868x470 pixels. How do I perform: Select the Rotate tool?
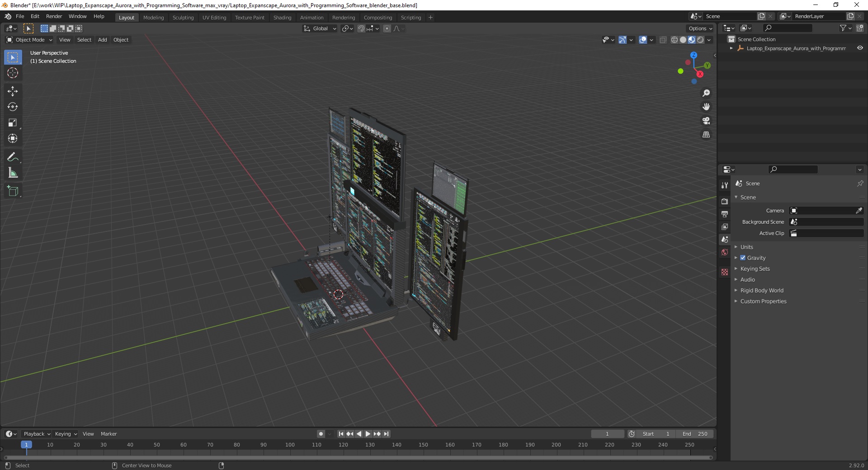click(x=13, y=107)
